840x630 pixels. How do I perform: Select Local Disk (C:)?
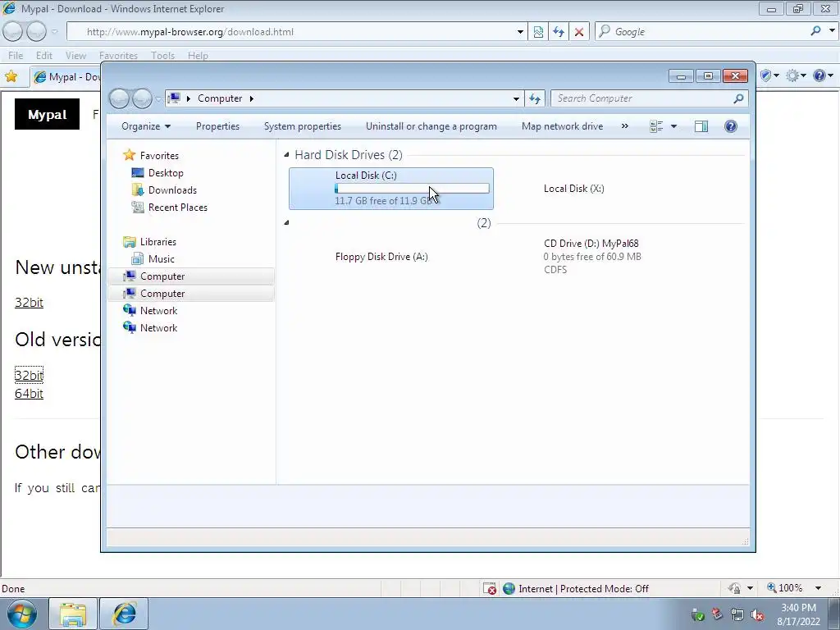(391, 189)
